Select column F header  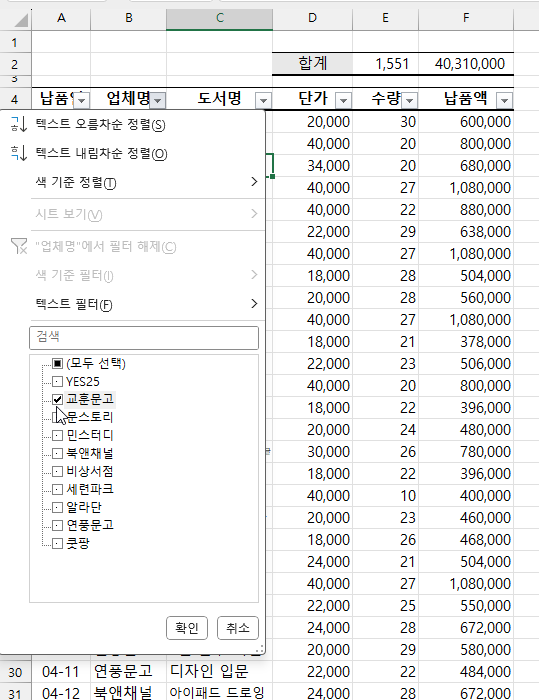(x=466, y=18)
